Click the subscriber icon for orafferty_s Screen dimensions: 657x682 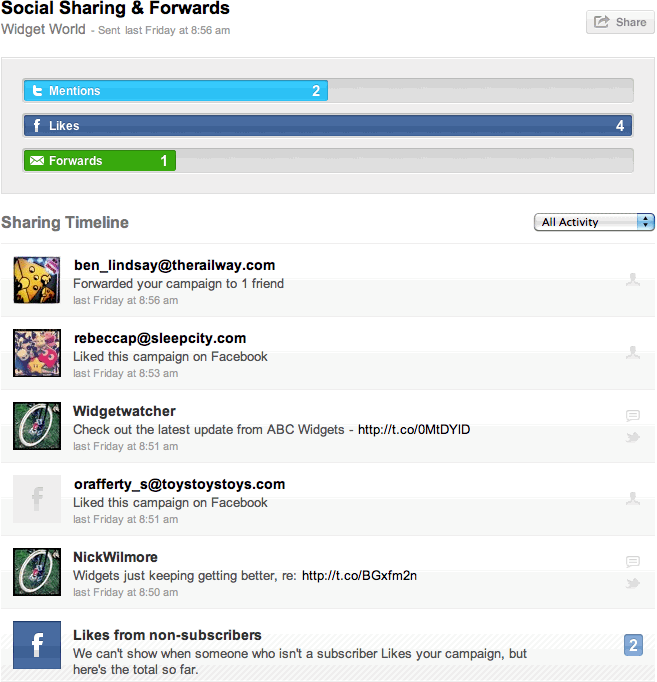point(632,498)
